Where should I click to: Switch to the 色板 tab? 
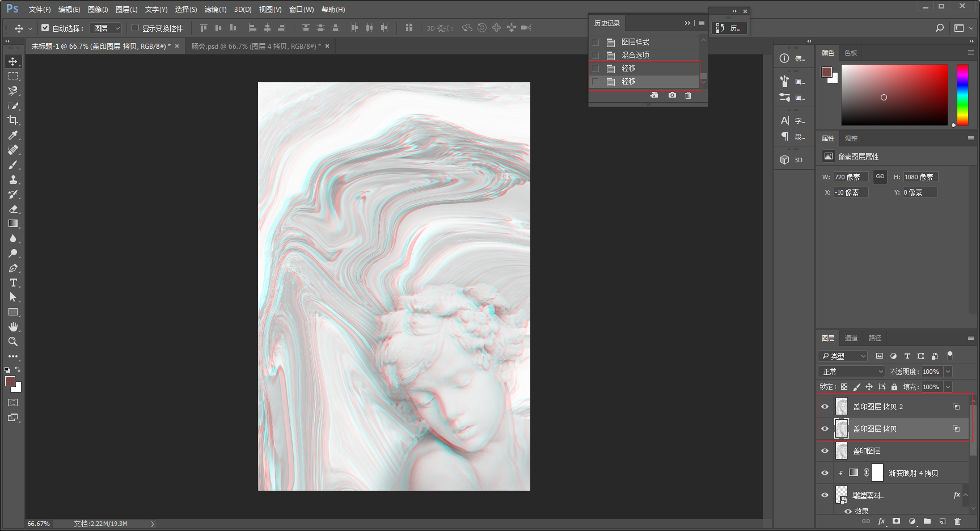coord(851,53)
